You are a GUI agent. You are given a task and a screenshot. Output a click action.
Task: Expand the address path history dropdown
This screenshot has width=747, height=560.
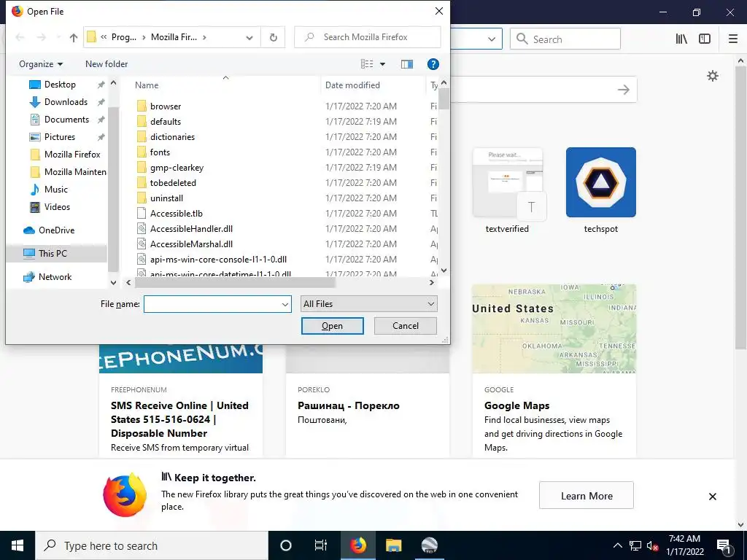tap(249, 38)
